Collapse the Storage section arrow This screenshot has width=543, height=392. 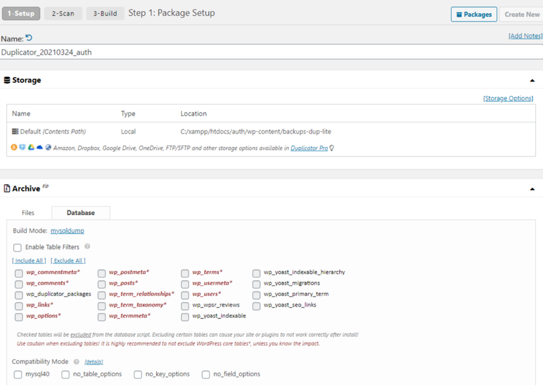point(532,81)
